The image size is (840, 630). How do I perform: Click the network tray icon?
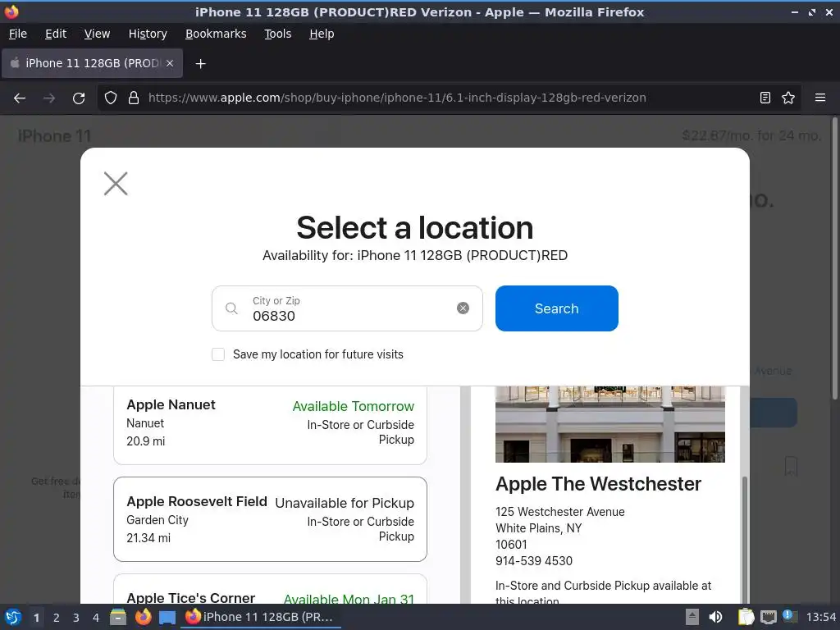coord(768,617)
